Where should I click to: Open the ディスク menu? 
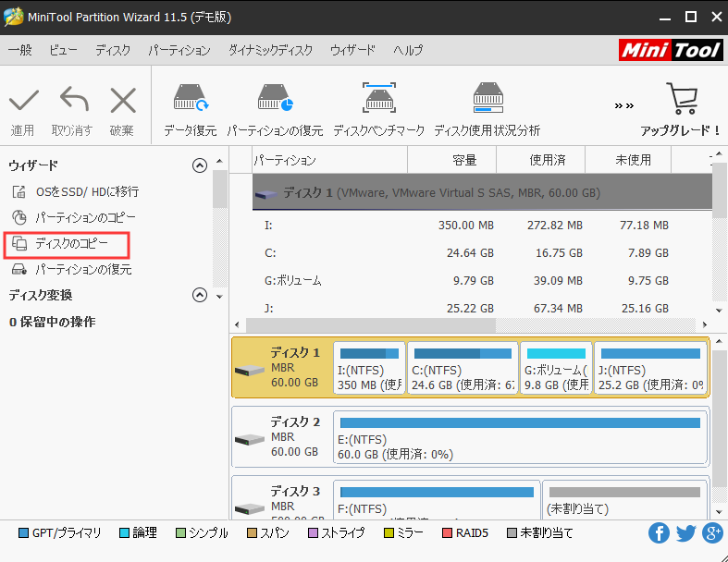pyautogui.click(x=113, y=50)
